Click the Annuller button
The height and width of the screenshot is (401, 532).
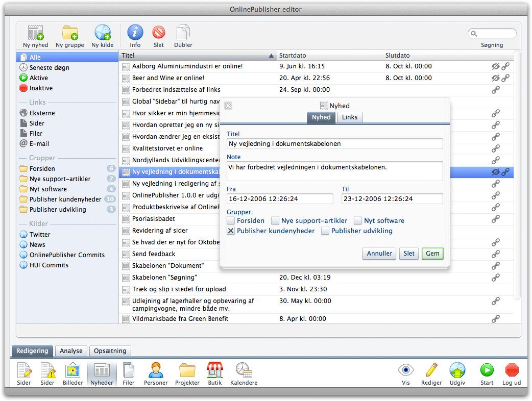(x=379, y=254)
